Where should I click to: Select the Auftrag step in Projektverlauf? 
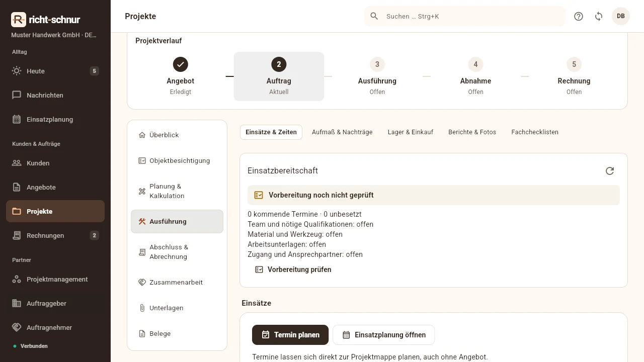279,76
